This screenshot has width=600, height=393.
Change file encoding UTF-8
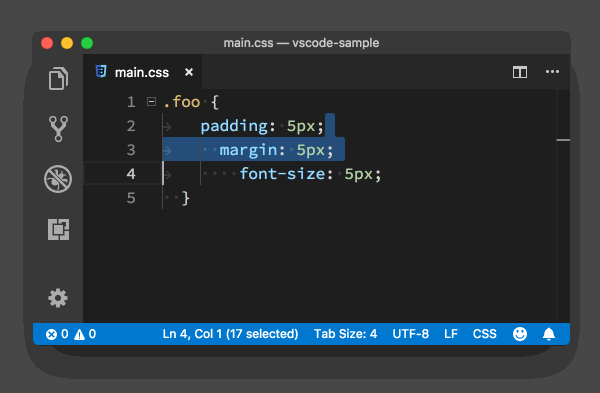[x=411, y=334]
